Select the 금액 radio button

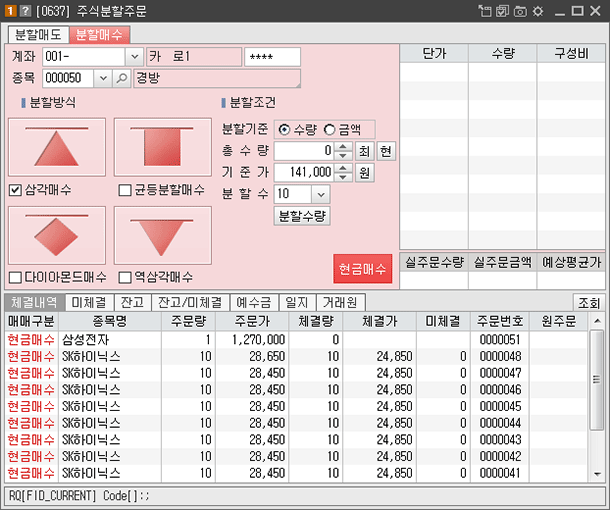[329, 129]
